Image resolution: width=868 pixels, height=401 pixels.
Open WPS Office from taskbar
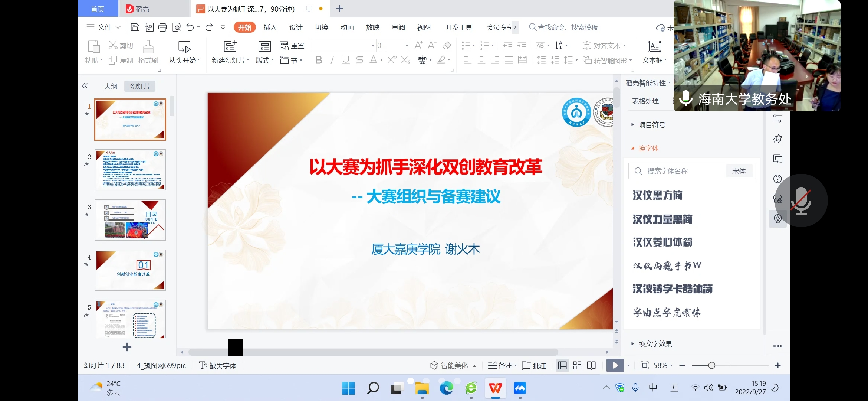(x=496, y=388)
